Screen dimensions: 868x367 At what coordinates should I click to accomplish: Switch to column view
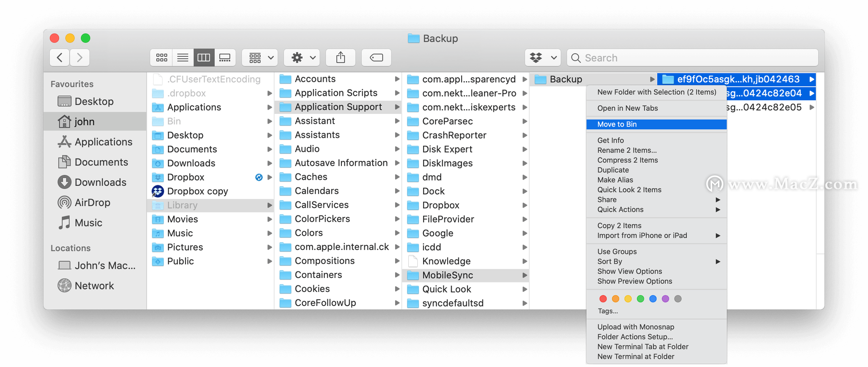click(x=204, y=57)
